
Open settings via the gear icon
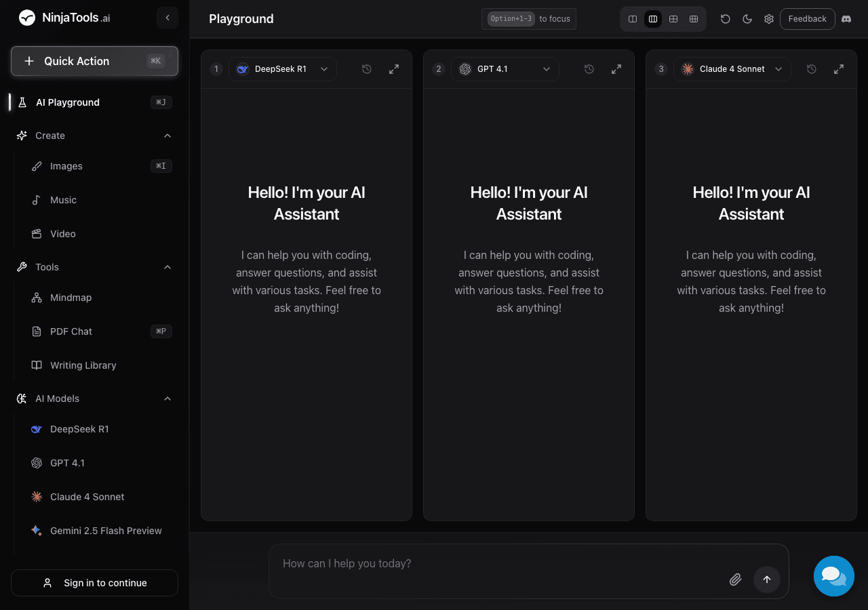pyautogui.click(x=769, y=19)
